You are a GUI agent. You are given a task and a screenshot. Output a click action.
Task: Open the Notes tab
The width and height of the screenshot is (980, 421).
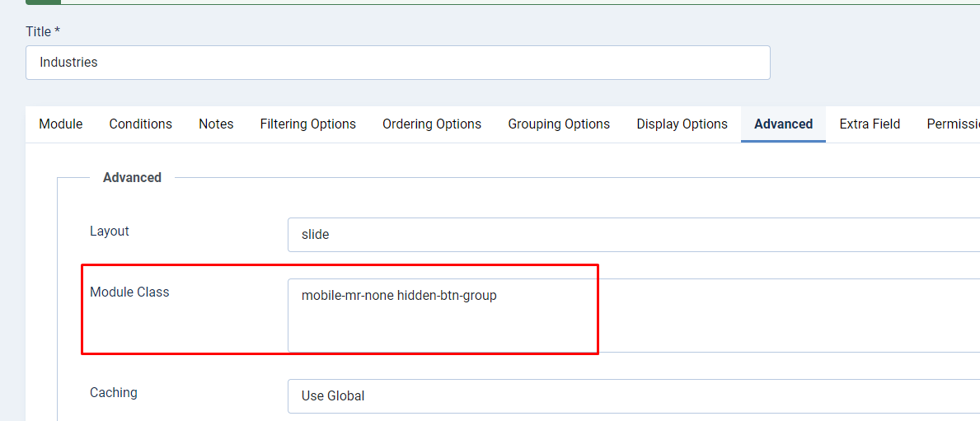point(216,124)
